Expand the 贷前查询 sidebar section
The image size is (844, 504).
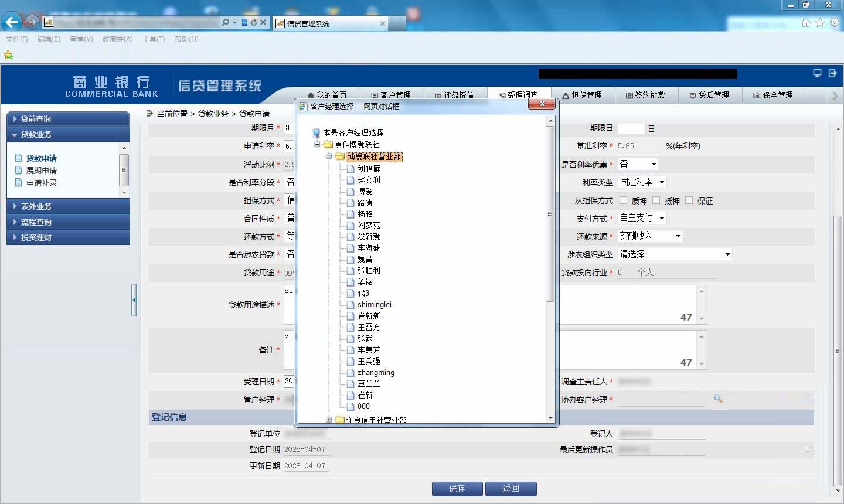tap(68, 119)
